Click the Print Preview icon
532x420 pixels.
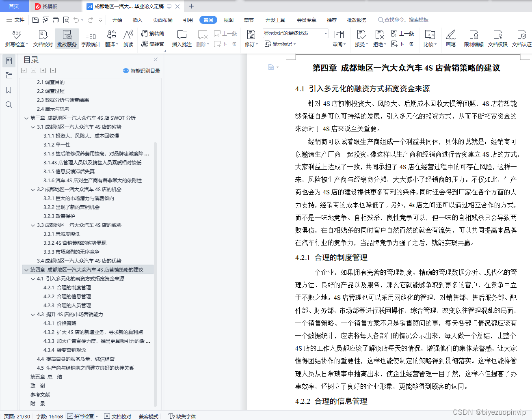(66, 20)
